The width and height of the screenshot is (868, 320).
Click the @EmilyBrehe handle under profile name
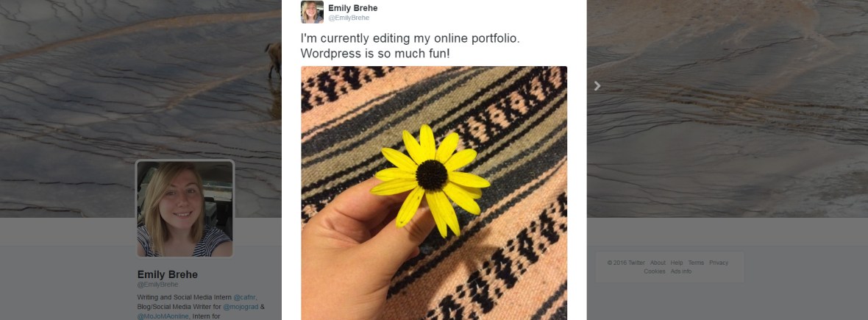click(x=157, y=285)
